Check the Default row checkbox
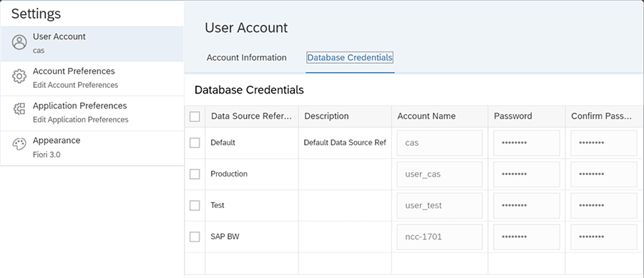This screenshot has width=644, height=278. pyautogui.click(x=195, y=143)
